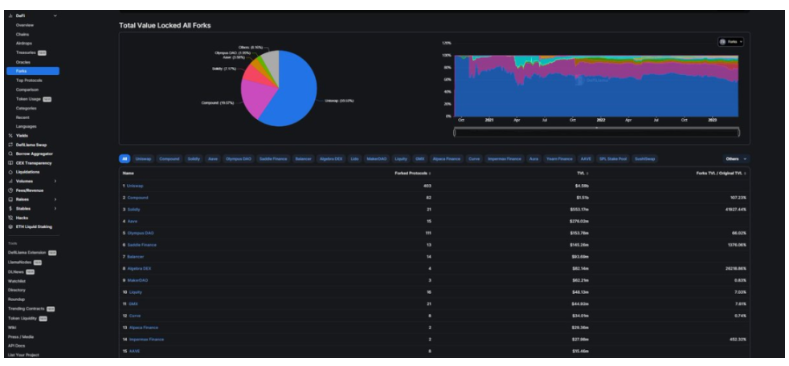Select the Balancer filter chip

pyautogui.click(x=303, y=159)
